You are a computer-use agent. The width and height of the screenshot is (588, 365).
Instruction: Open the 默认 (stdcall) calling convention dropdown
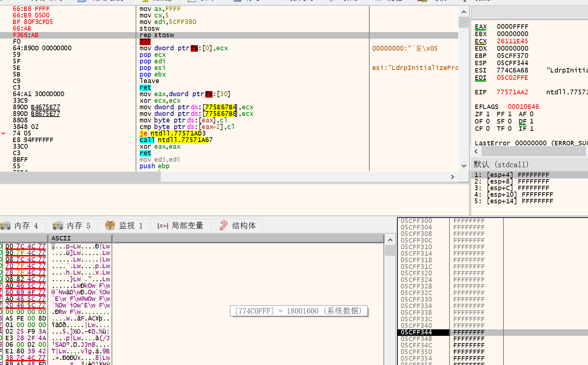pyautogui.click(x=529, y=165)
